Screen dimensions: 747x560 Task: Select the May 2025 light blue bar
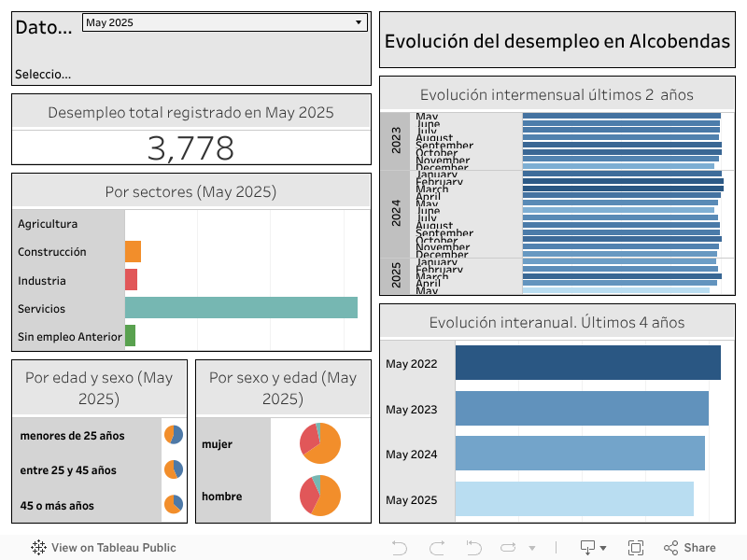point(574,498)
